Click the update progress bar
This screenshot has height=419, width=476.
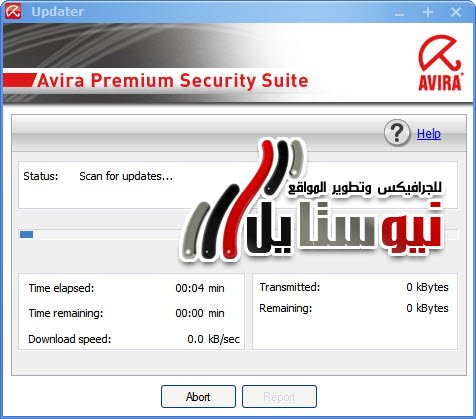pyautogui.click(x=239, y=234)
